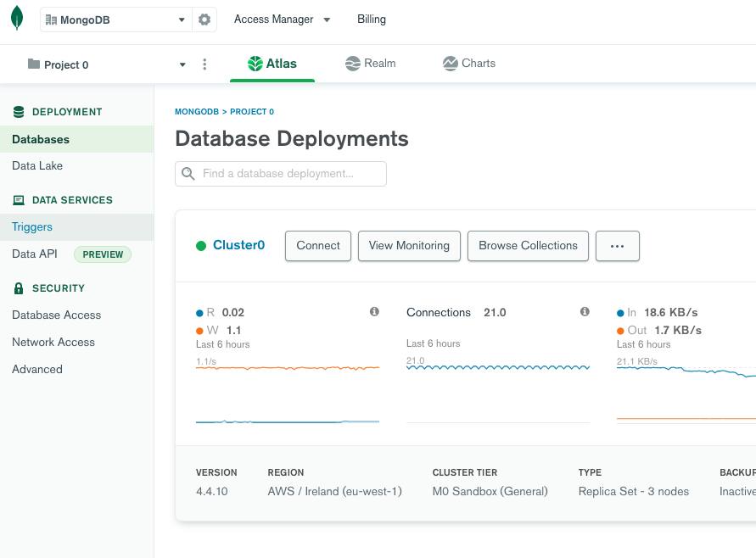Click the Project 0 folder icon

[33, 64]
